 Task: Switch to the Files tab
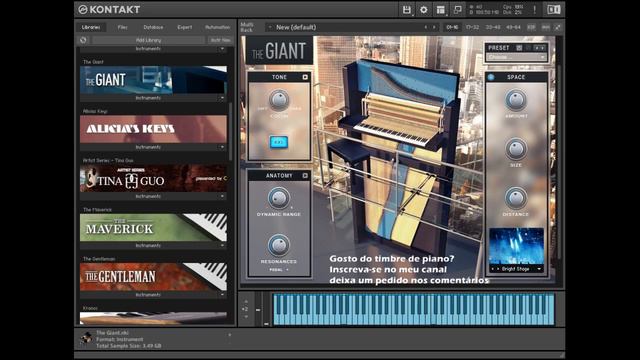pos(122,27)
